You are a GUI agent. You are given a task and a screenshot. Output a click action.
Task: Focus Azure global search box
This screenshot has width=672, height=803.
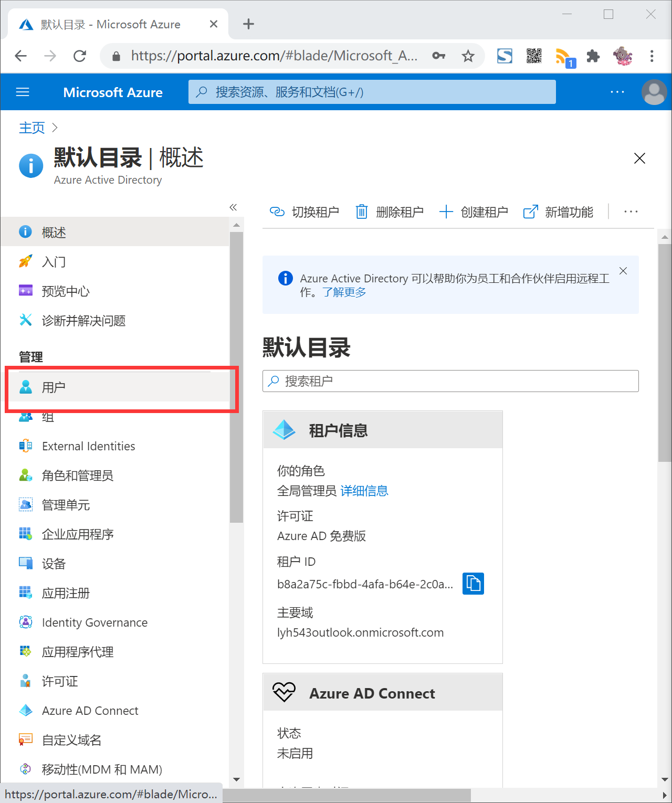(372, 92)
